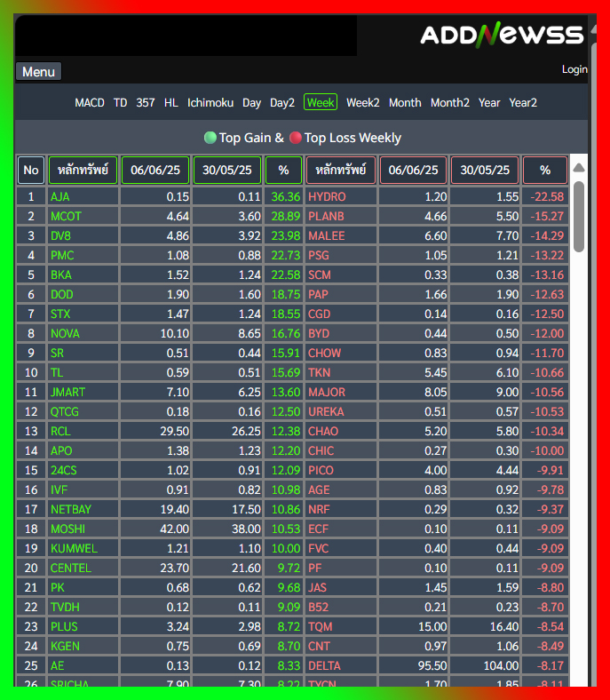Click the No column header

click(31, 170)
